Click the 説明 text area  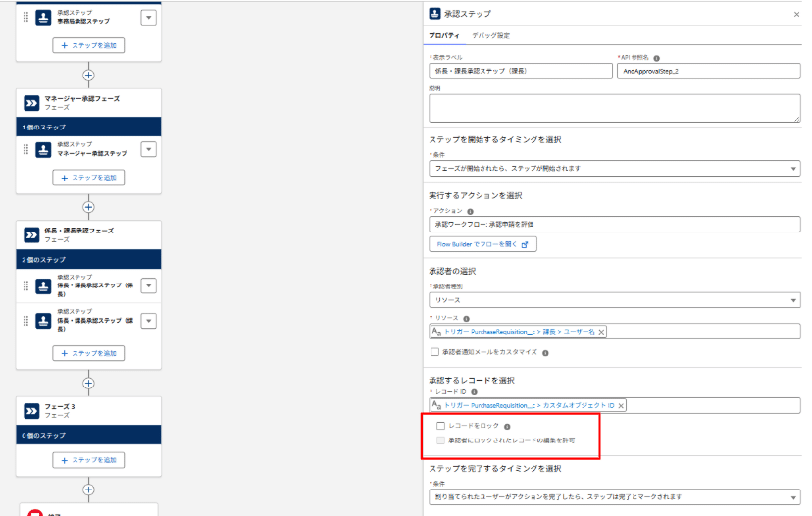click(x=615, y=108)
